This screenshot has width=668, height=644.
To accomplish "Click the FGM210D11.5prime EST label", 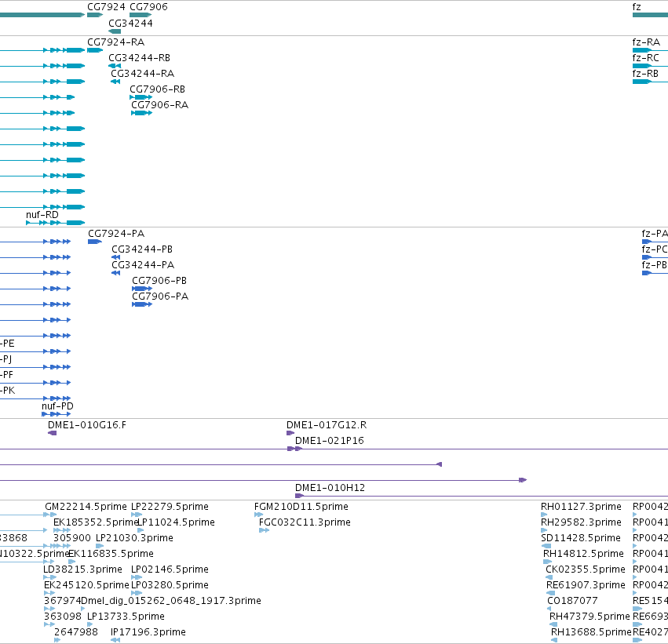I will coord(301,507).
